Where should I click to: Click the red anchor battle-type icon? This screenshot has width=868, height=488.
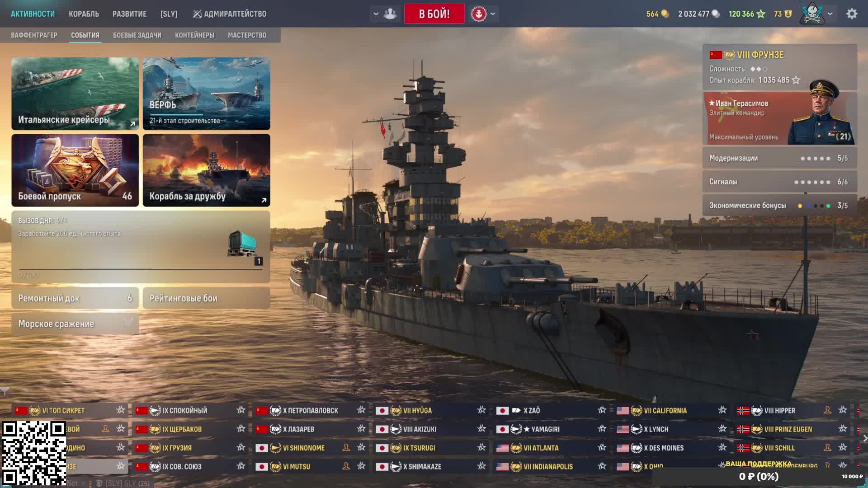pos(478,14)
